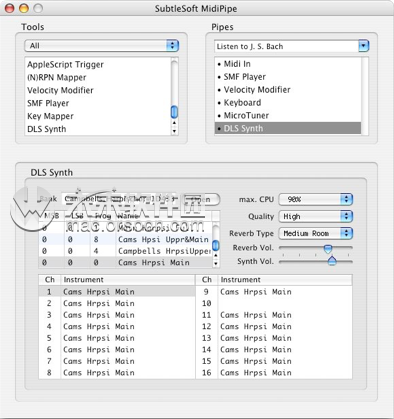Select the empty channel 10 row
Image resolution: width=394 pixels, height=419 pixels.
[x=274, y=303]
